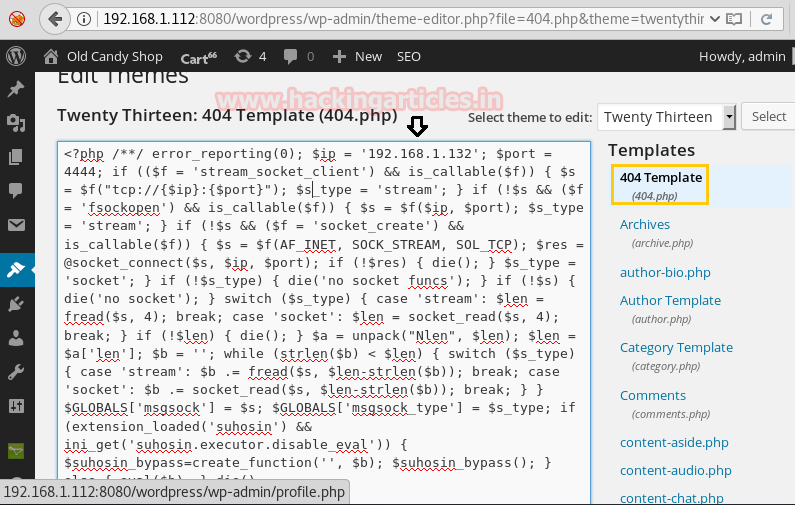Click the Templates heading text
The width and height of the screenshot is (795, 505).
click(x=652, y=150)
